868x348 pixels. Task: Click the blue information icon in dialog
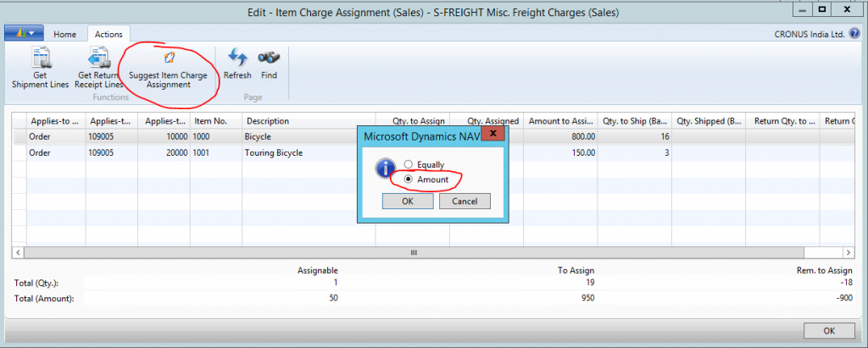pos(384,169)
